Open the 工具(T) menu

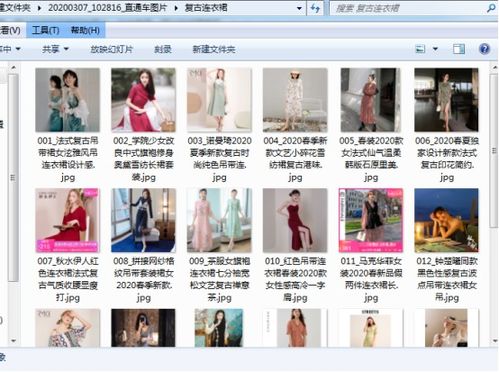point(46,30)
